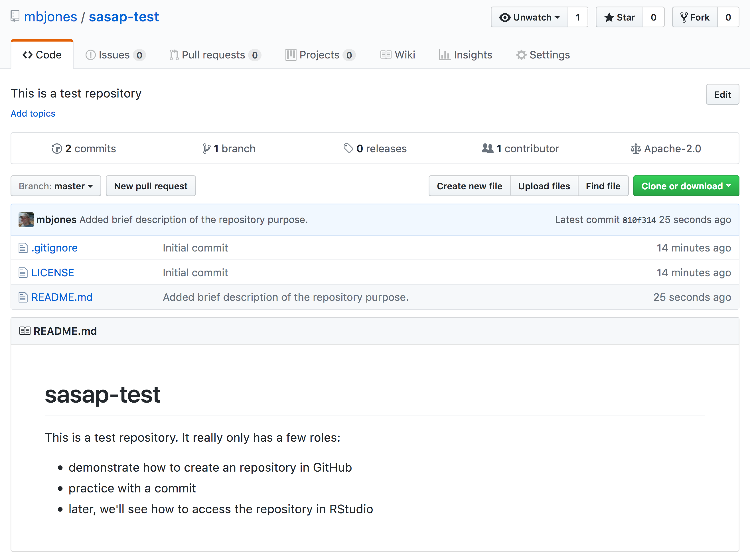Click the people icon next to 1 contributor
Image resolution: width=750 pixels, height=560 pixels.
tap(488, 149)
